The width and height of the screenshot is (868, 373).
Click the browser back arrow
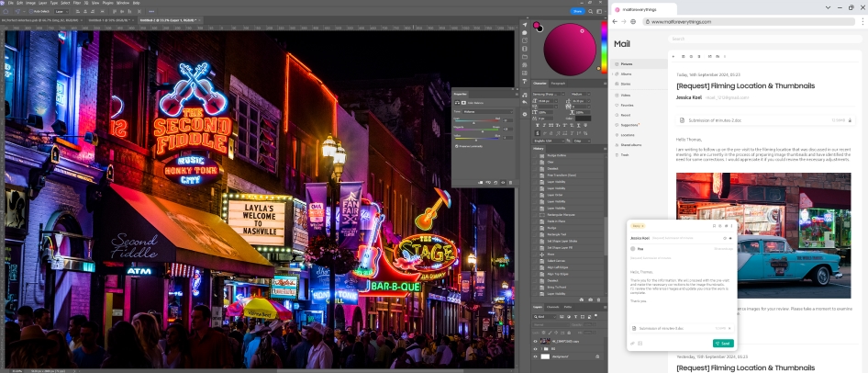[x=616, y=21]
